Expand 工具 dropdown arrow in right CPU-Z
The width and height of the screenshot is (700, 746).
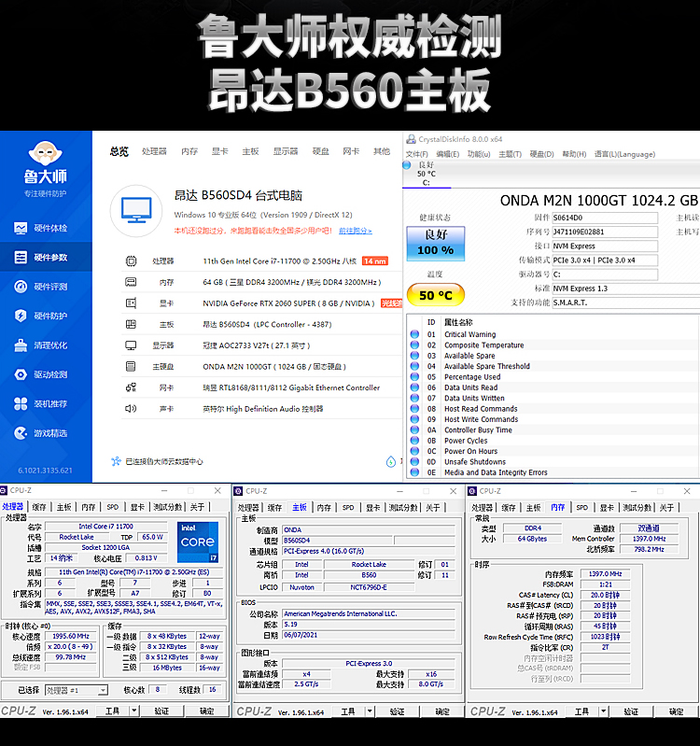click(604, 711)
